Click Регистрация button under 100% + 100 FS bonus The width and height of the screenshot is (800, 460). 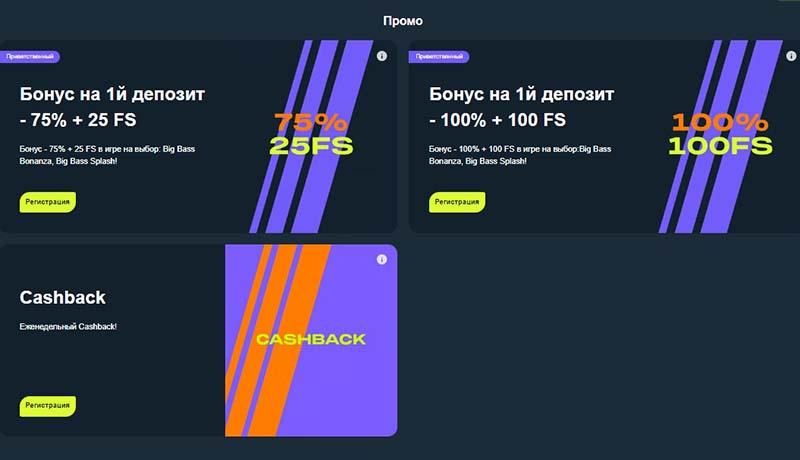click(x=457, y=202)
